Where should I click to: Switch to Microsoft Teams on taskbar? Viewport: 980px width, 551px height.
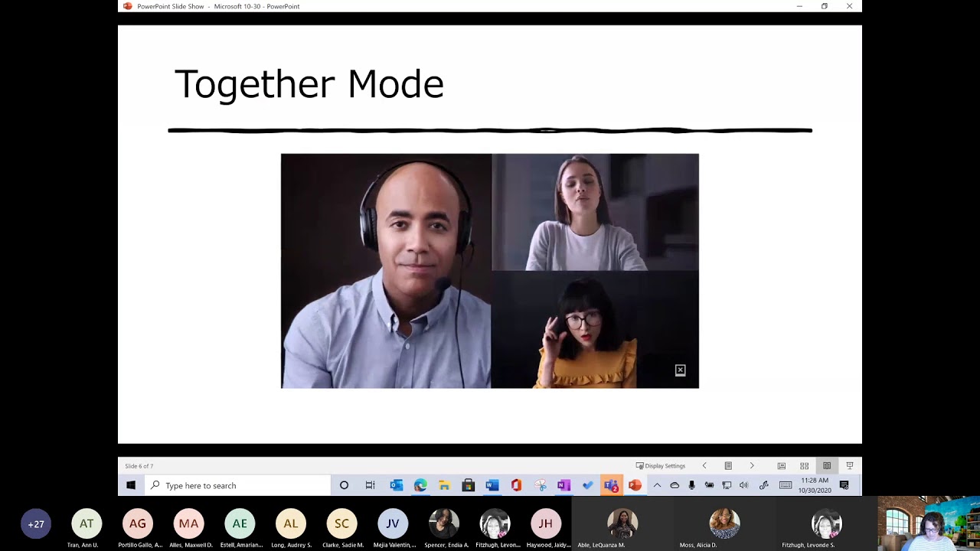(611, 485)
